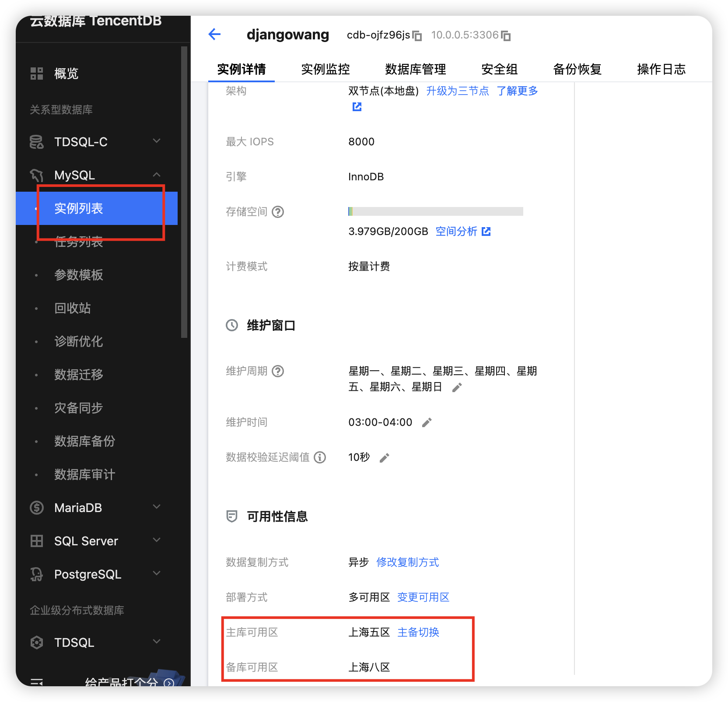Image resolution: width=728 pixels, height=702 pixels.
Task: Click the icon beside 可用性信息
Action: point(232,516)
